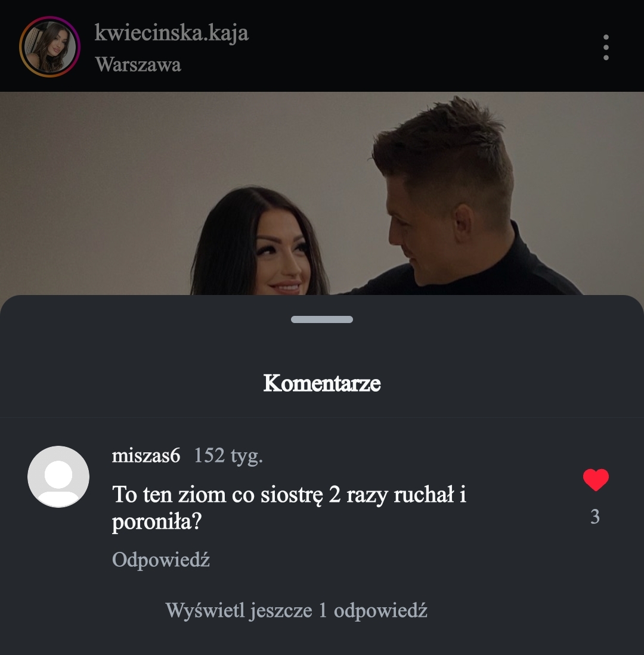Click the 152 tyg. comment timestamp
Screen dimensions: 644x655
click(x=228, y=456)
